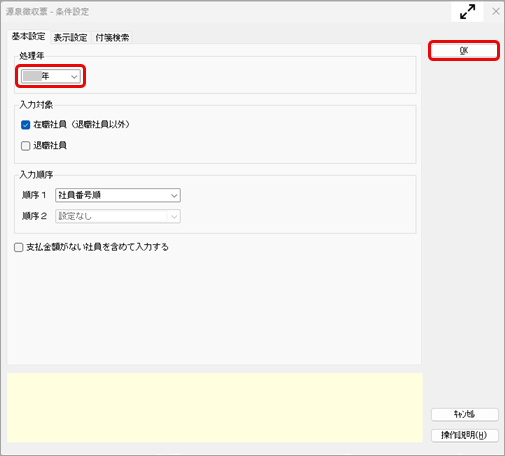Open the 順序2 設定なし dropdown
The height and width of the screenshot is (456, 505).
point(118,216)
